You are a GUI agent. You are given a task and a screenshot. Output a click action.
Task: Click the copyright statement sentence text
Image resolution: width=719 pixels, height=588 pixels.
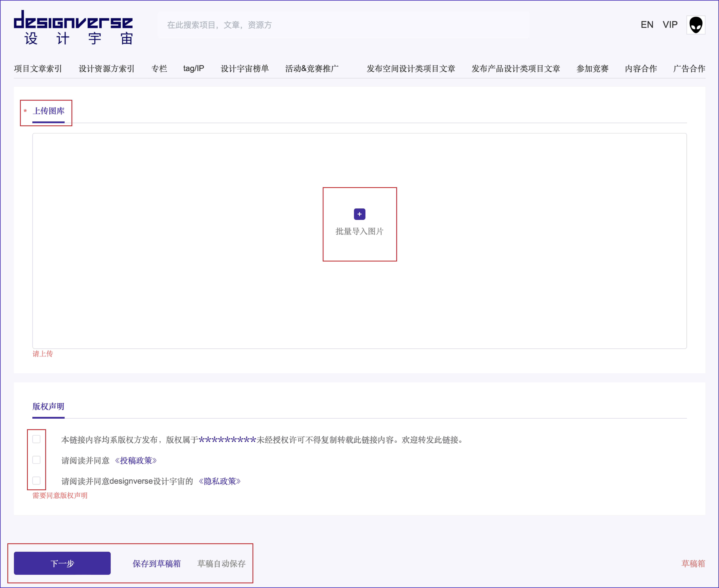tap(262, 440)
